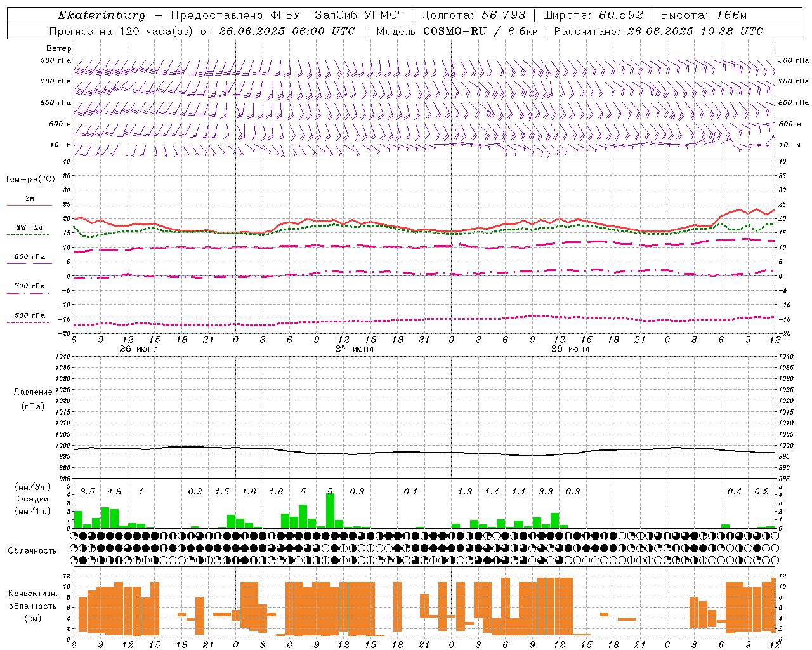
Task: Click the 27 июня date label
Action: pos(355,349)
